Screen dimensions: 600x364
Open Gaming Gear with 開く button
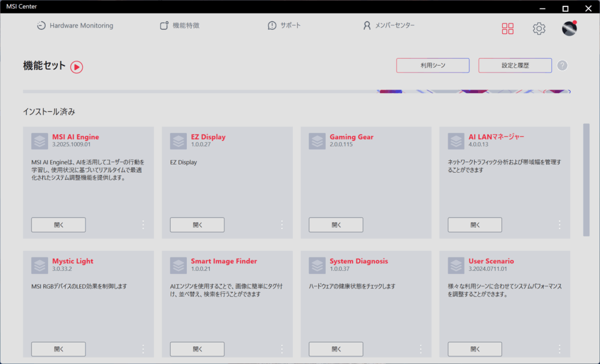coord(336,225)
